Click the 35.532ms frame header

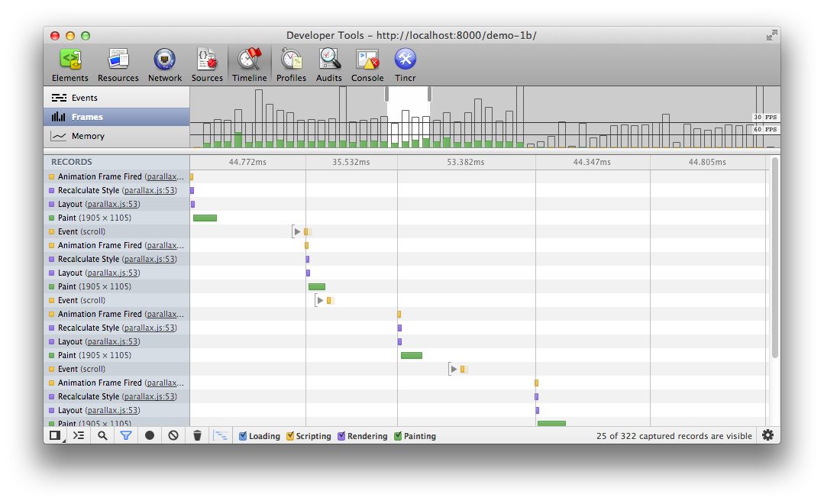pyautogui.click(x=351, y=162)
